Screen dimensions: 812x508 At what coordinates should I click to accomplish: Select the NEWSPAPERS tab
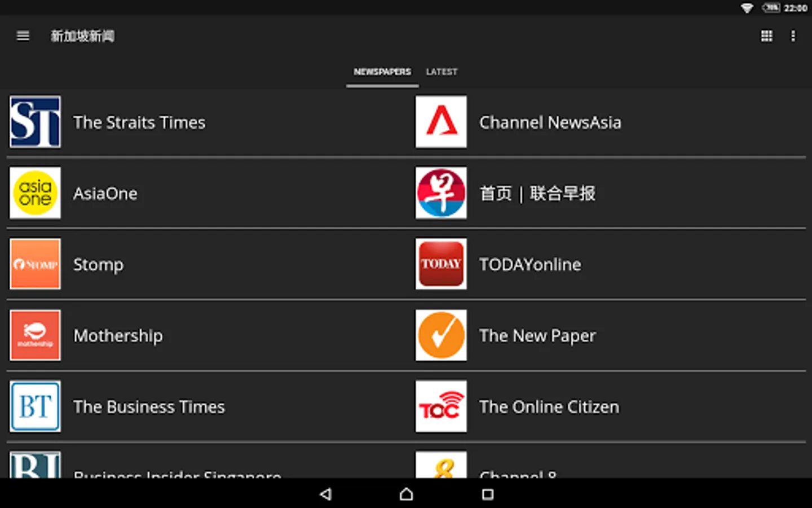pyautogui.click(x=382, y=72)
